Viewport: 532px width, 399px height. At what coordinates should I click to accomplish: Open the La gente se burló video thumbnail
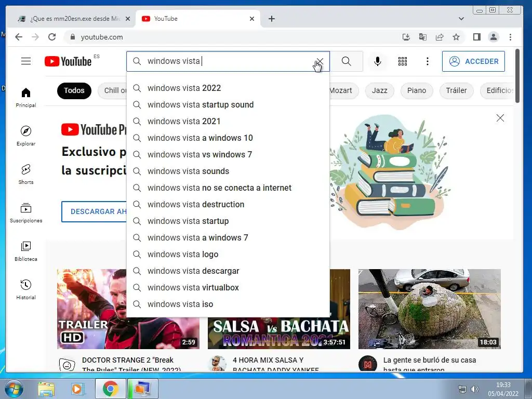click(x=430, y=309)
